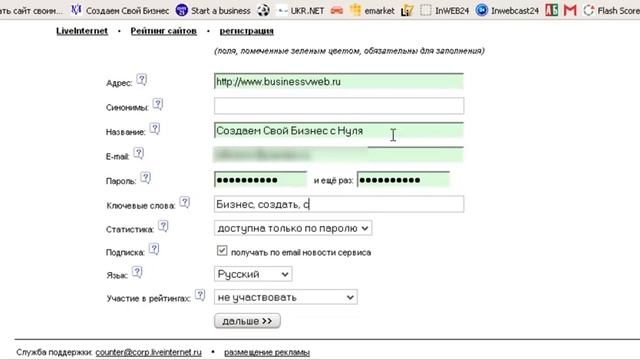
Task: Open the help icon next to Пароль
Action: pyautogui.click(x=145, y=178)
